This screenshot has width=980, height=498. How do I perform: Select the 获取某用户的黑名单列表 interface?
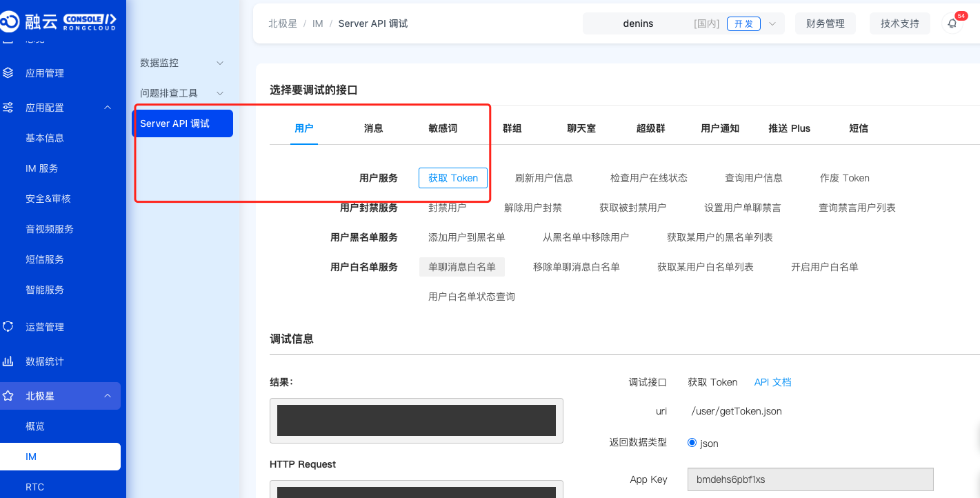pos(720,237)
